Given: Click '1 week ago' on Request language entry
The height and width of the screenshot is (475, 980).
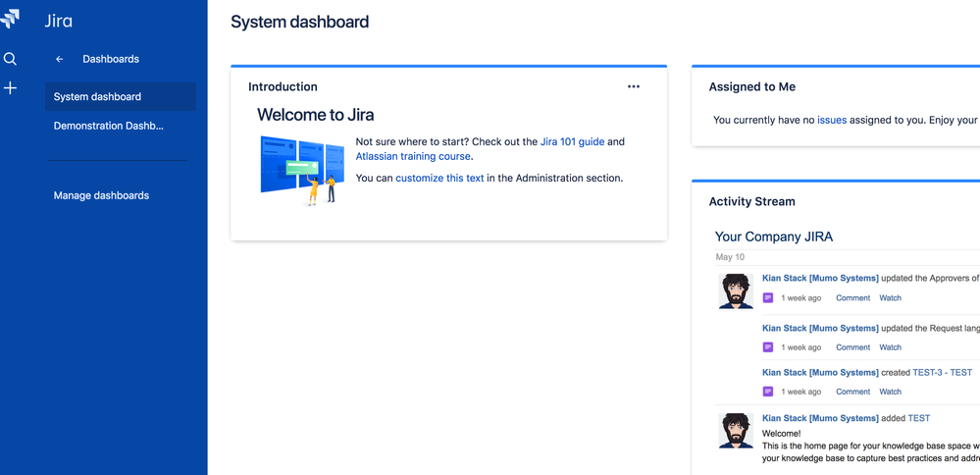Looking at the screenshot, I should coord(801,347).
